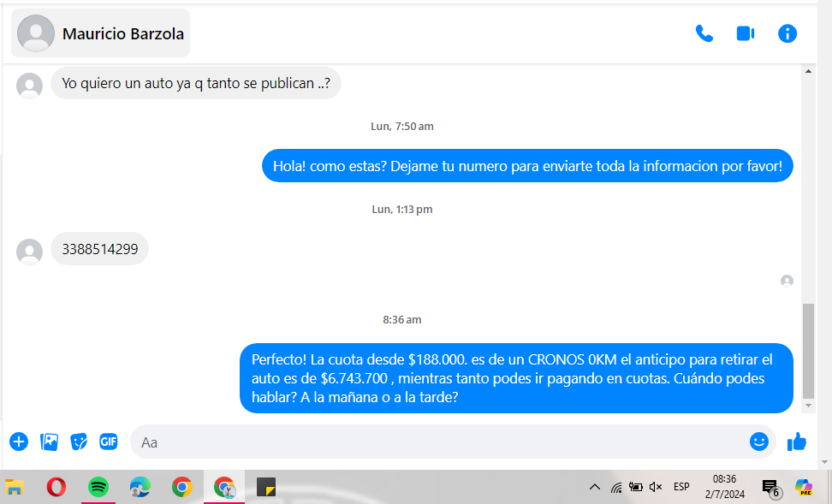Switch to the active Chrome profile window

point(224,487)
